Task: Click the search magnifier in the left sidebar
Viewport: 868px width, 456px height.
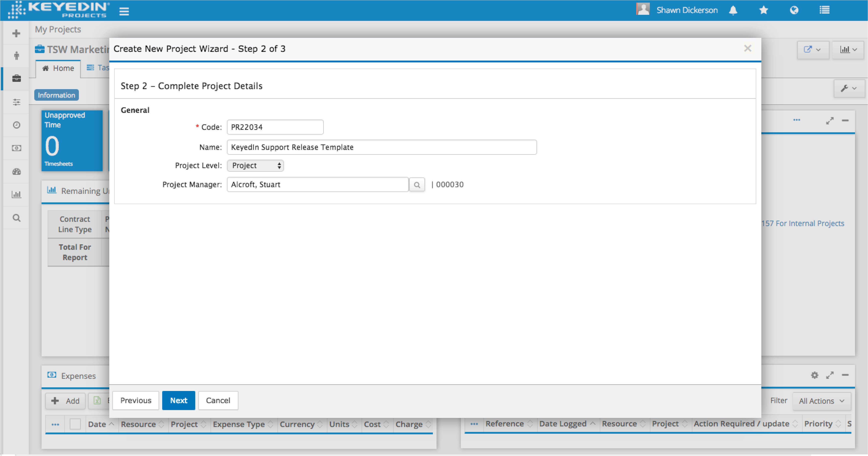Action: (x=16, y=218)
